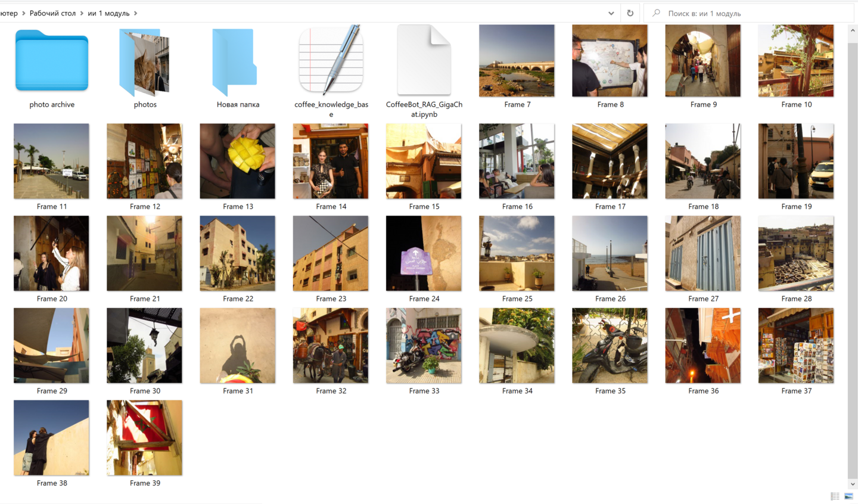858x504 pixels.
Task: Select Frame 31 shadow photo
Action: coord(238,346)
